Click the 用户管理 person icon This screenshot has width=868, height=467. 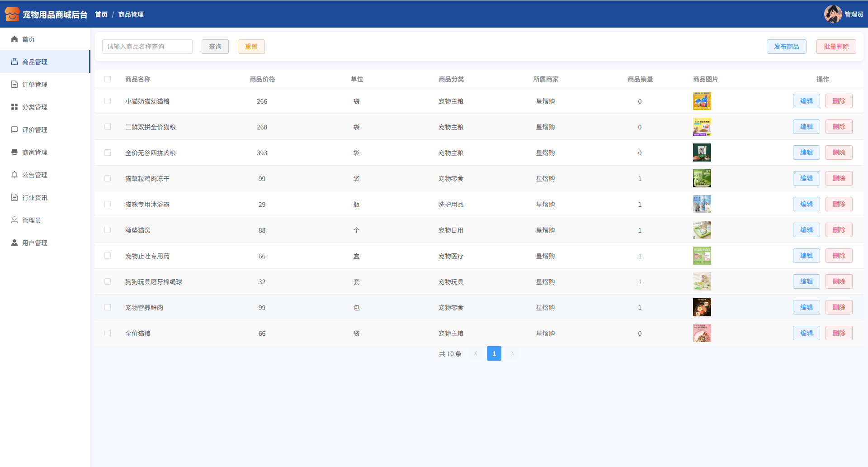coord(14,243)
